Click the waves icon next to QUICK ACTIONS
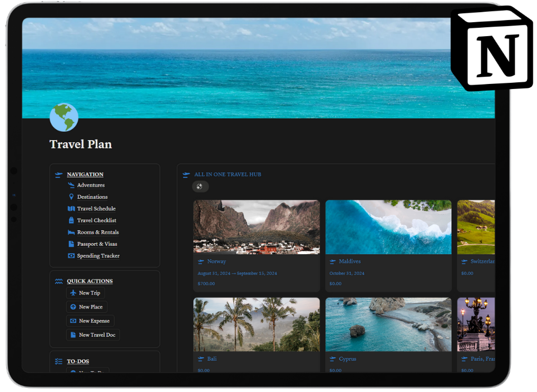This screenshot has height=392, width=537. point(58,281)
